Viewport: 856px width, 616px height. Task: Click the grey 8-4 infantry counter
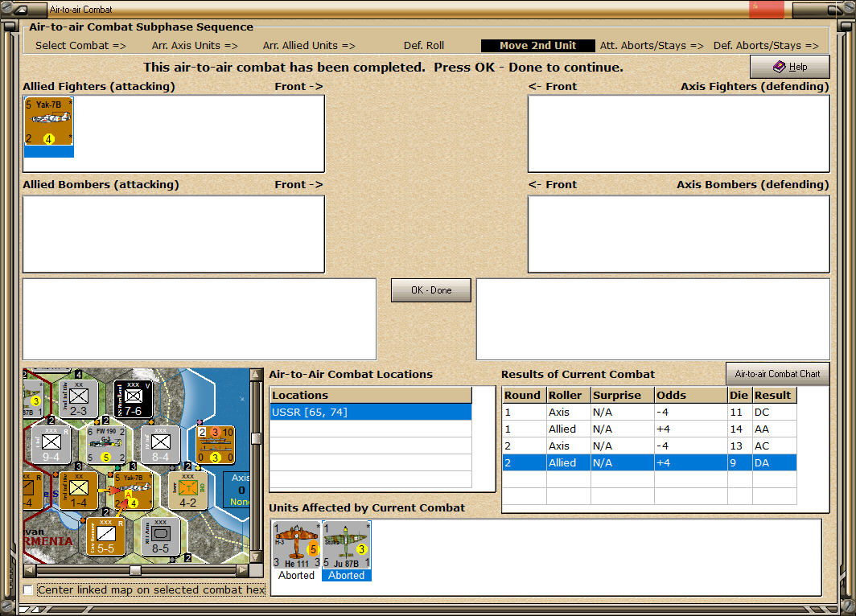point(161,445)
